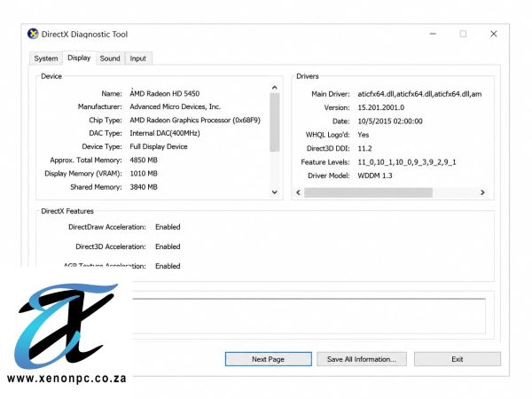
Task: Select the Display tab
Action: click(79, 58)
